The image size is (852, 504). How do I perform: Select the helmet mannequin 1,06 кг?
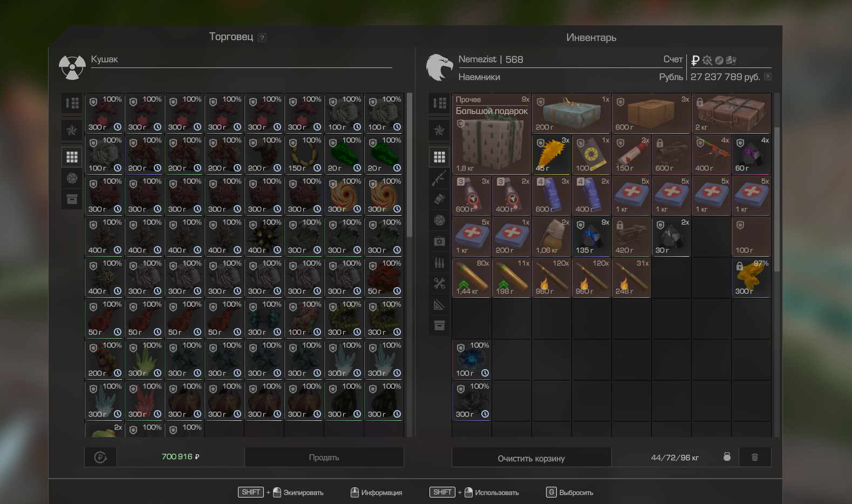coord(552,236)
